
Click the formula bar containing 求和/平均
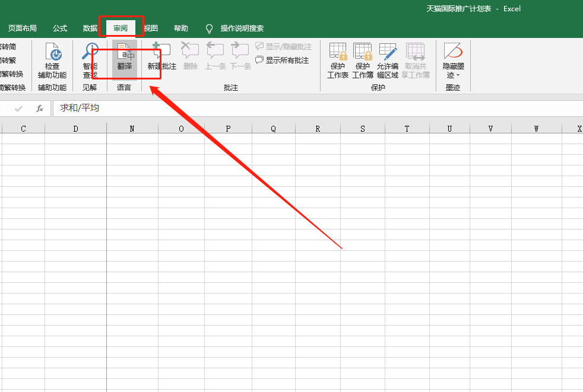pyautogui.click(x=297, y=109)
